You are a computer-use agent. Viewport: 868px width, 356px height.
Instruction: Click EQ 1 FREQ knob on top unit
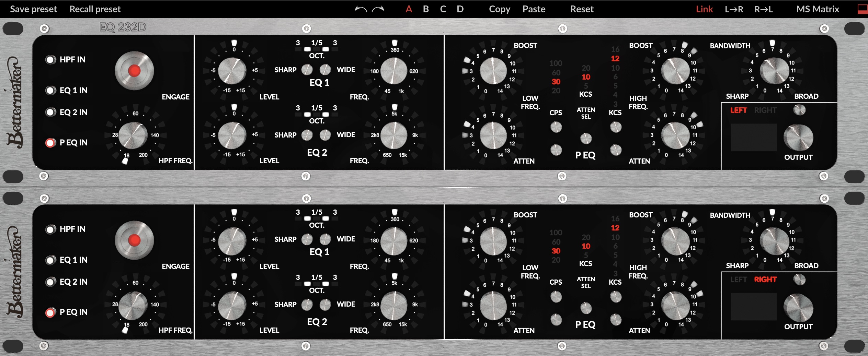[394, 71]
